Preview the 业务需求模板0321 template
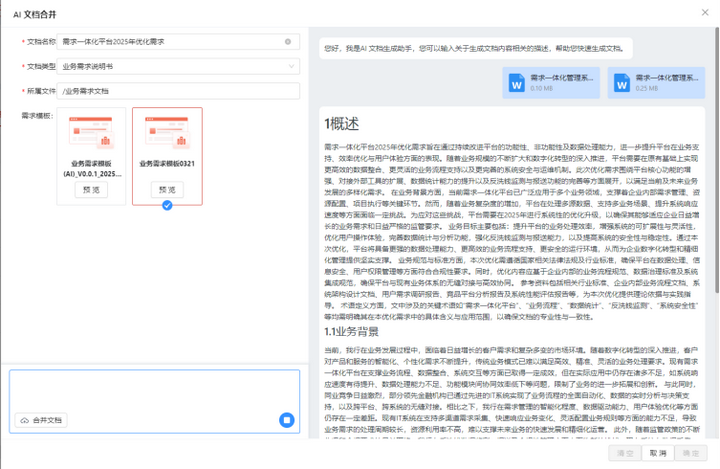The width and height of the screenshot is (720, 469). (x=167, y=190)
